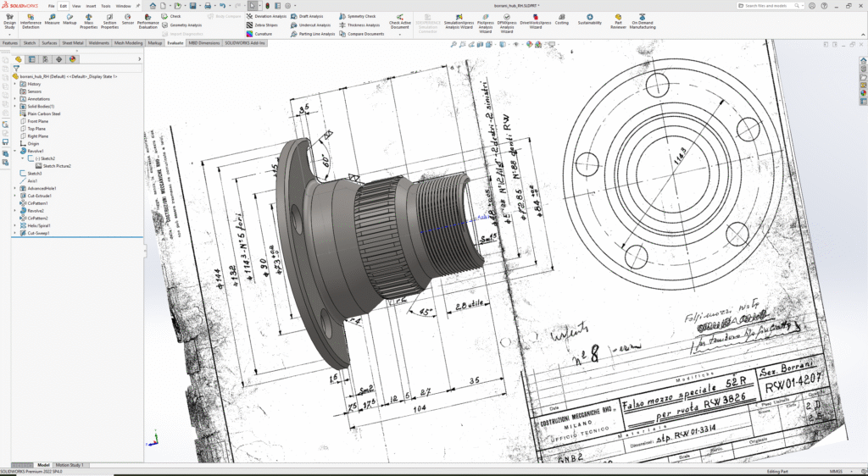Open Compare Documents
Image resolution: width=868 pixels, height=476 pixels.
(361, 34)
